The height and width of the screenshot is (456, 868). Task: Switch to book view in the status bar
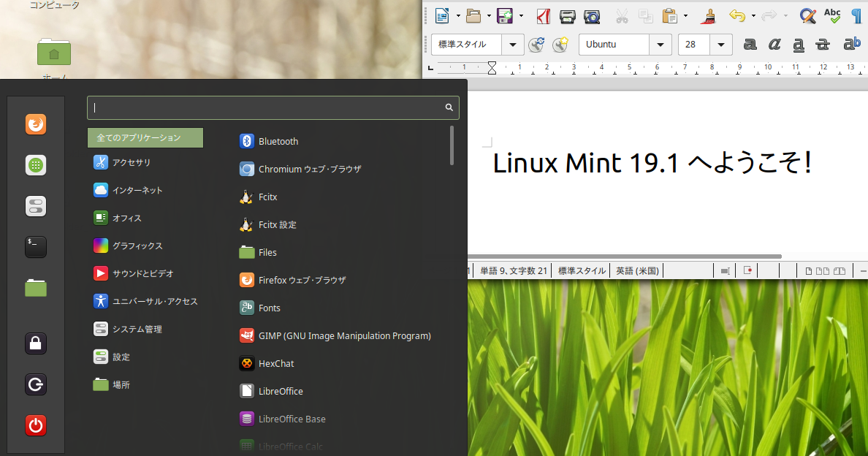(x=839, y=270)
